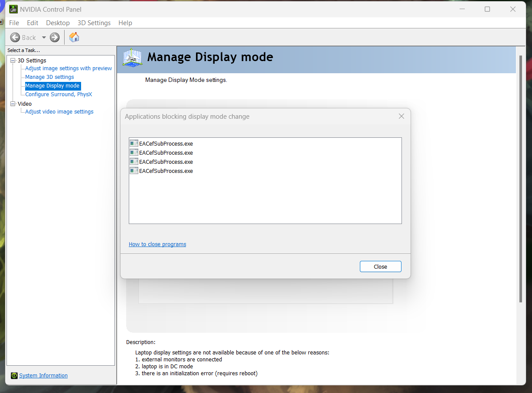Open the Desktop menu
This screenshot has height=393, width=532.
[x=58, y=23]
